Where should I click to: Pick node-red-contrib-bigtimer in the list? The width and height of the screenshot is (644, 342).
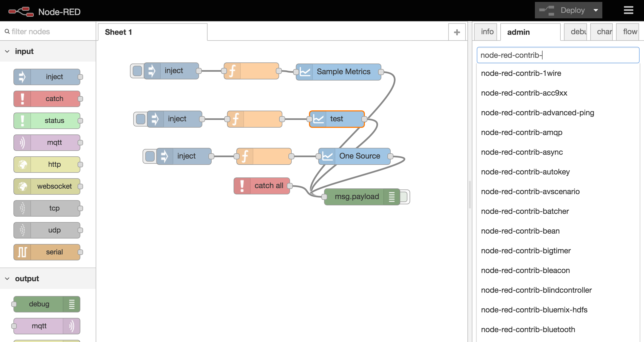(526, 251)
